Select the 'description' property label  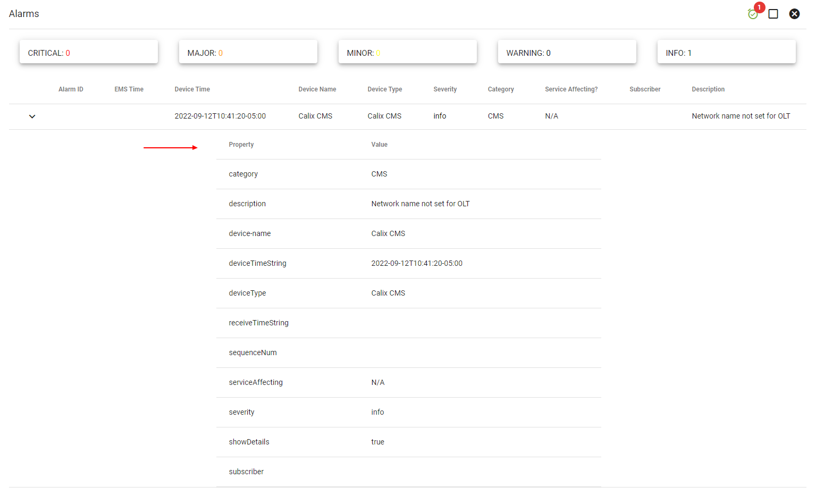247,204
